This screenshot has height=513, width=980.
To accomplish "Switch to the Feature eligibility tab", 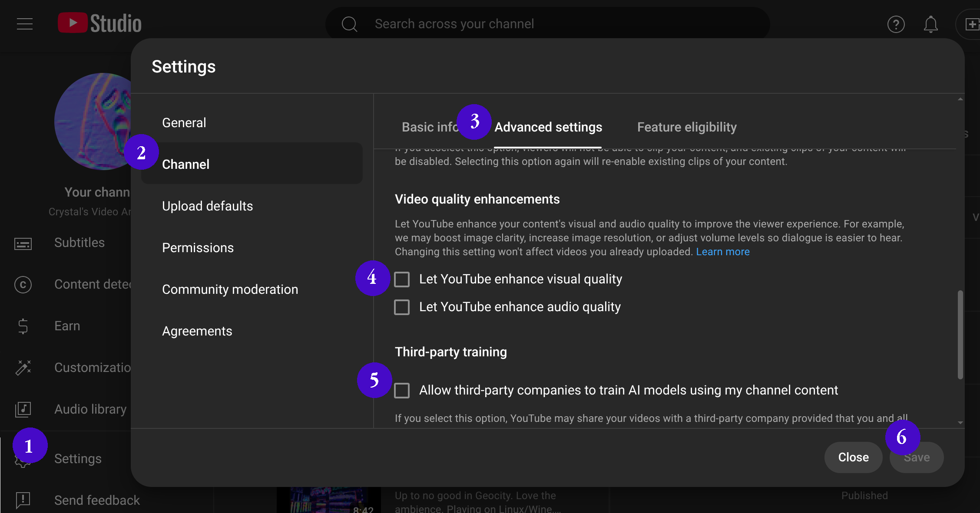I will point(687,127).
